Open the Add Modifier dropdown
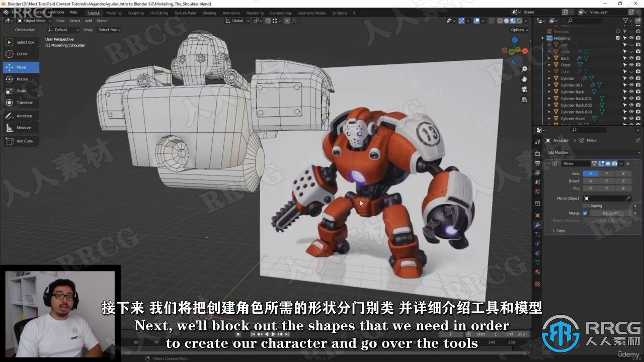Image resolution: width=644 pixels, height=362 pixels. pos(593,152)
